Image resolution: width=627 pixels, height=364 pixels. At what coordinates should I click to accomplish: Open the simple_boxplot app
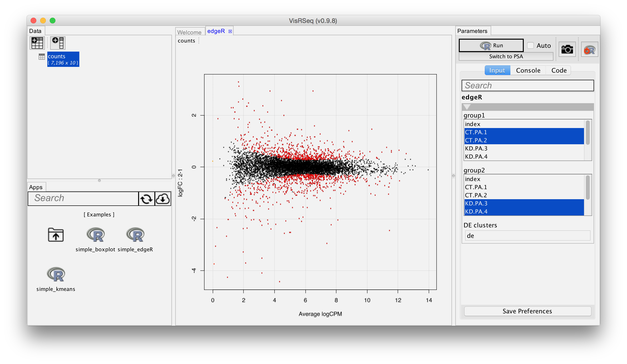coord(96,235)
